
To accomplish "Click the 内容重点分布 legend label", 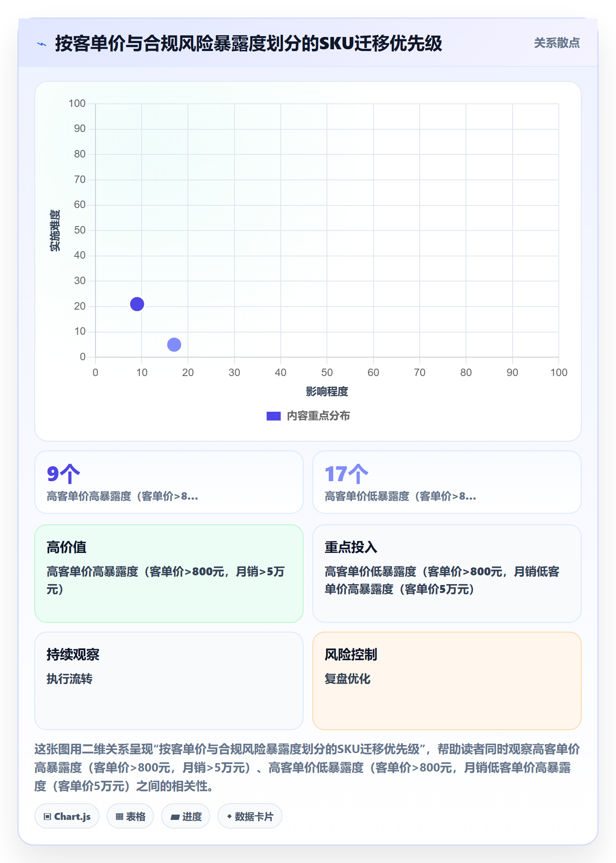I will point(318,416).
